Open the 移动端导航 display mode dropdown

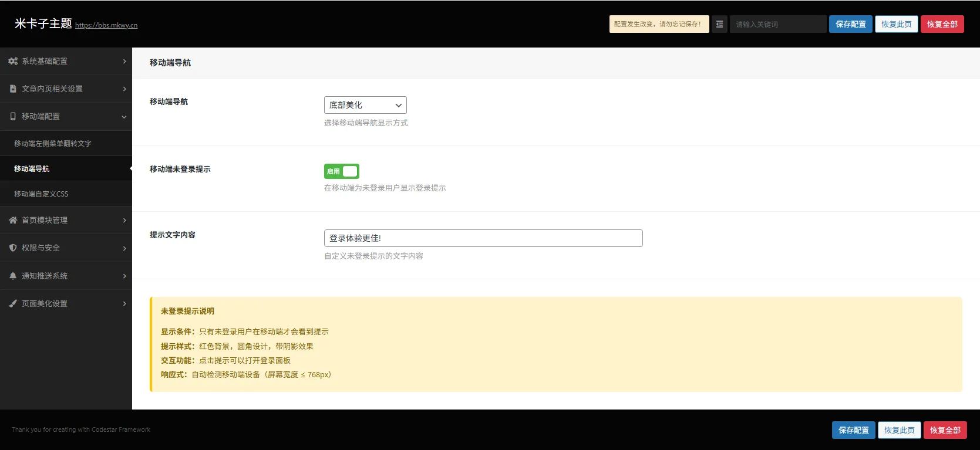(x=365, y=105)
